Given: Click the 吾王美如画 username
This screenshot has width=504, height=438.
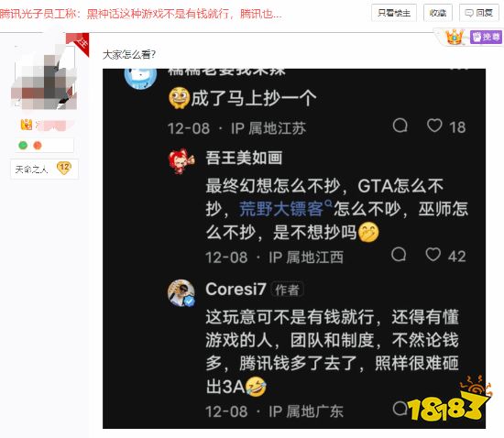Looking at the screenshot, I should [244, 158].
